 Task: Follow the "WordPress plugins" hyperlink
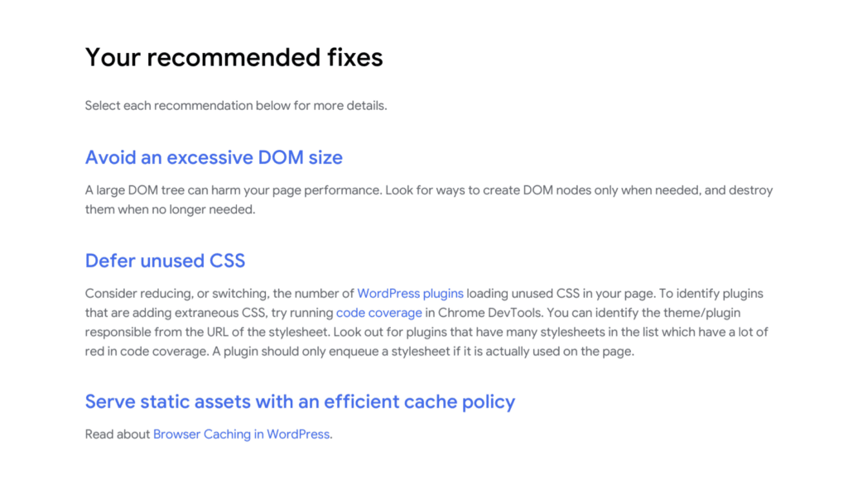click(x=410, y=294)
